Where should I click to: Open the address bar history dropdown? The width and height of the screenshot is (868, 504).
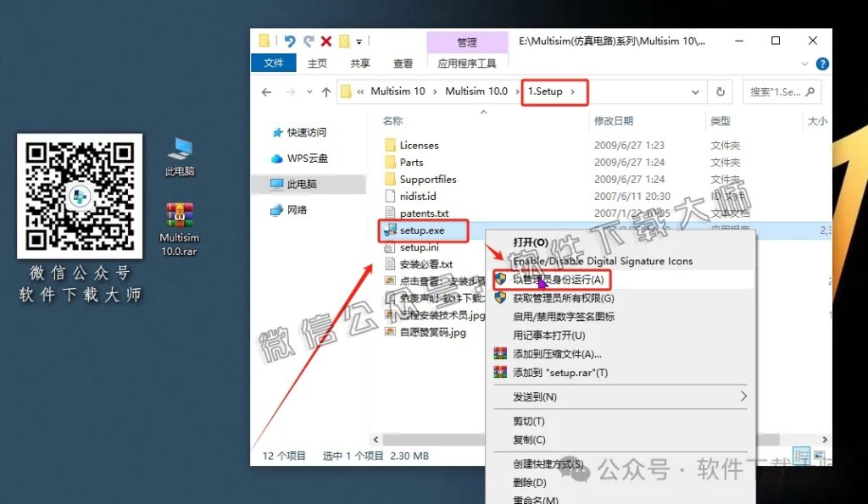(693, 91)
